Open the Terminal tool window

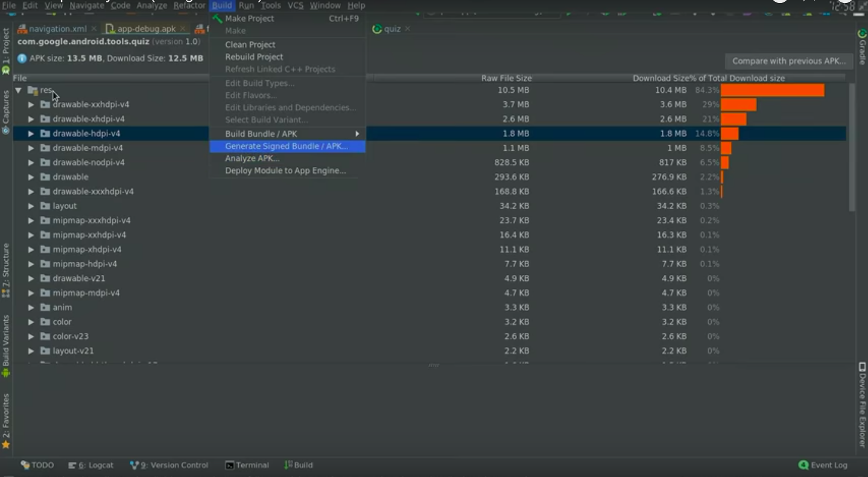(247, 465)
